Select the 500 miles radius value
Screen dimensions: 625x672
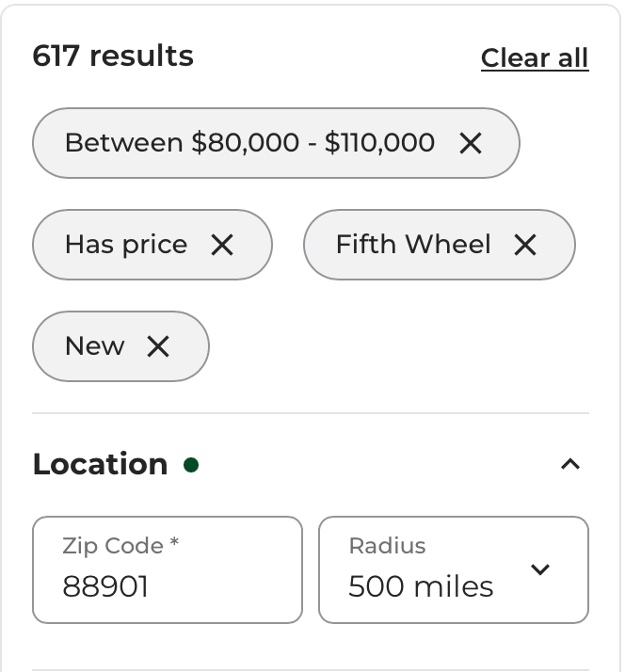[x=421, y=587]
